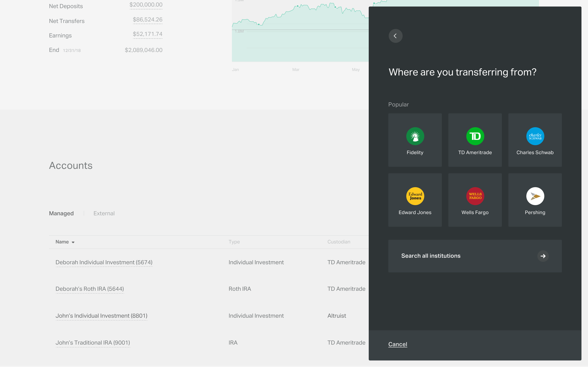Switch to the Managed accounts tab

61,213
